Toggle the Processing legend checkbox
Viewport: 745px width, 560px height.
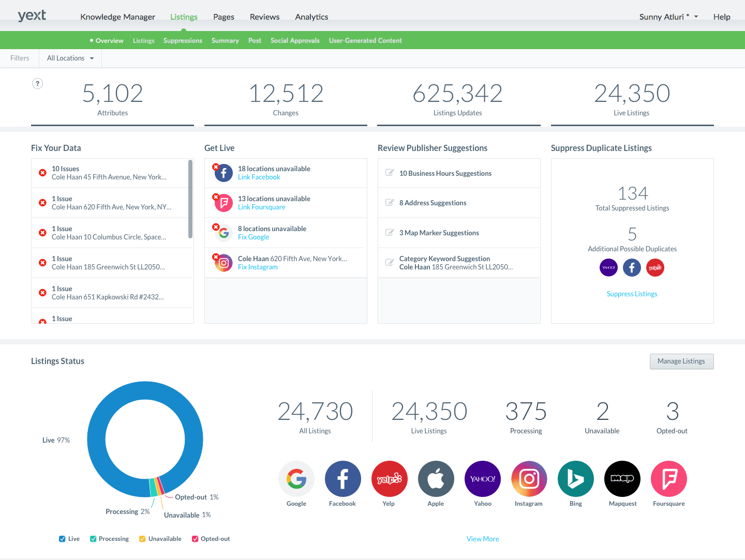point(93,539)
